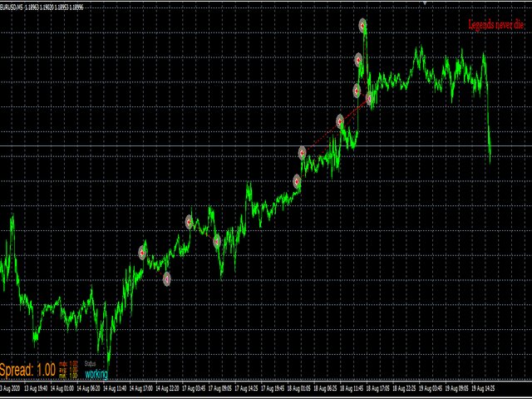Screen dimensions: 532x399
Task: Click the '17 Aug 14:25' time axis label
Action: tap(247, 388)
